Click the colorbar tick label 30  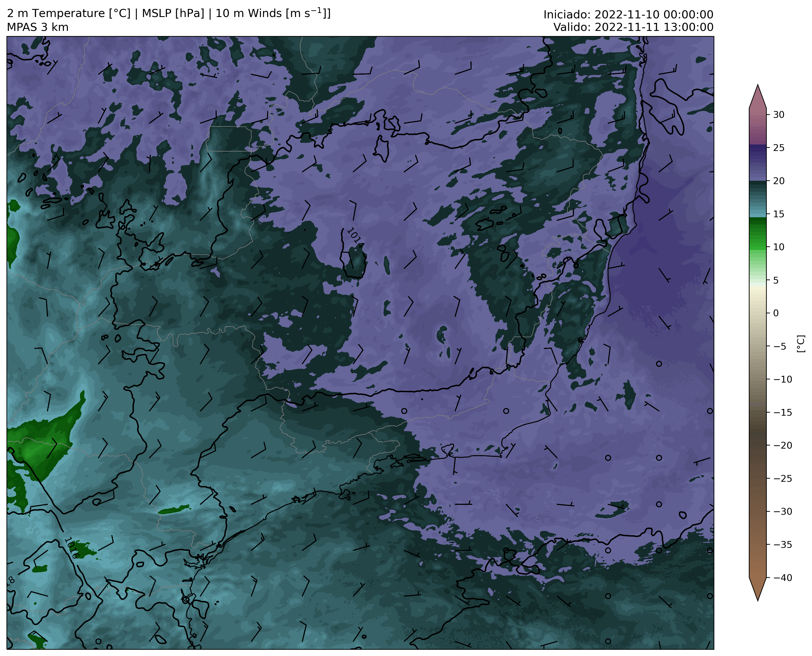(778, 114)
